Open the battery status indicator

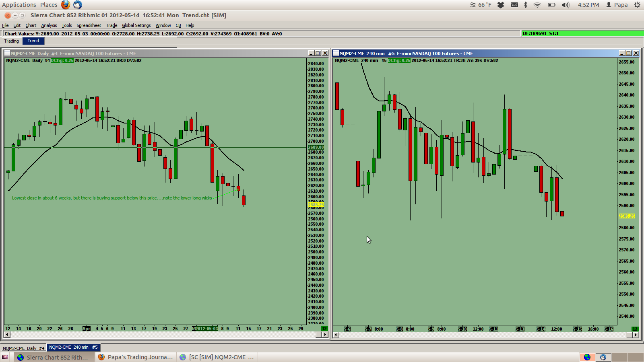(x=551, y=5)
